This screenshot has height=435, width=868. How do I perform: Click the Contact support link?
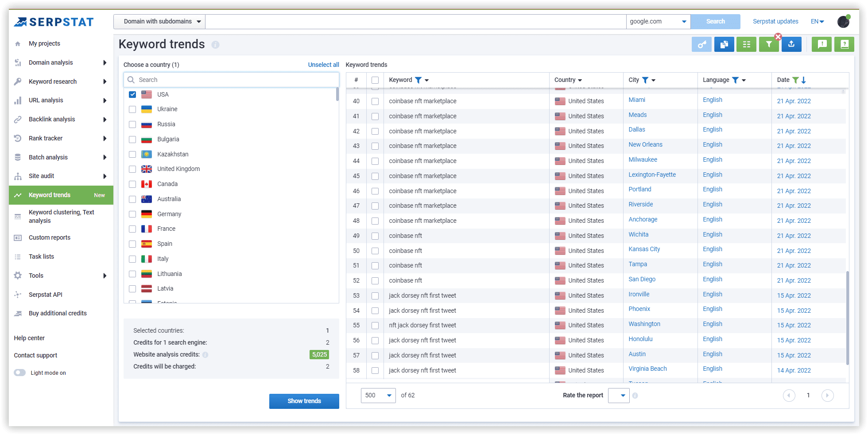[x=35, y=356]
